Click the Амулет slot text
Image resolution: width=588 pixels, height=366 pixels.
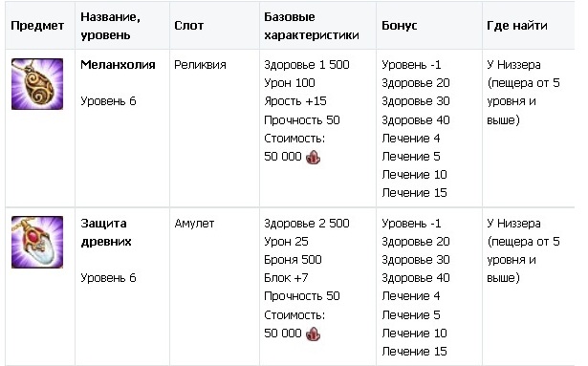(x=194, y=223)
